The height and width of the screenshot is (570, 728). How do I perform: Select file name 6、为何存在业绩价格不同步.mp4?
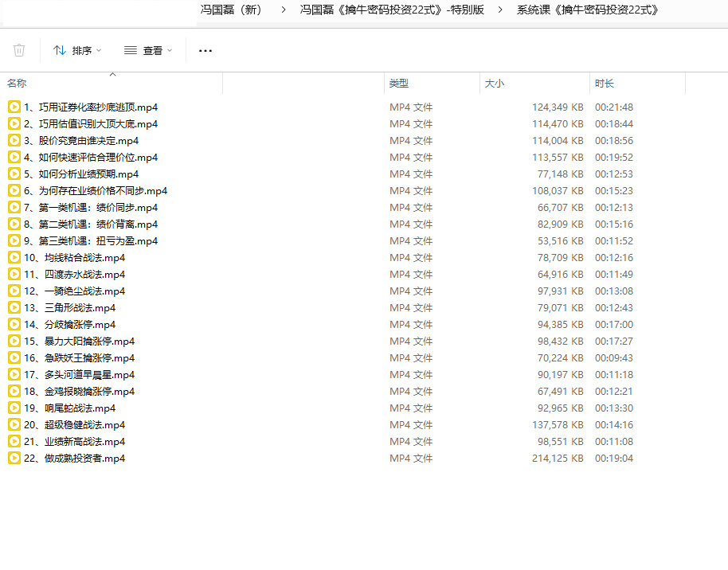[x=96, y=191]
